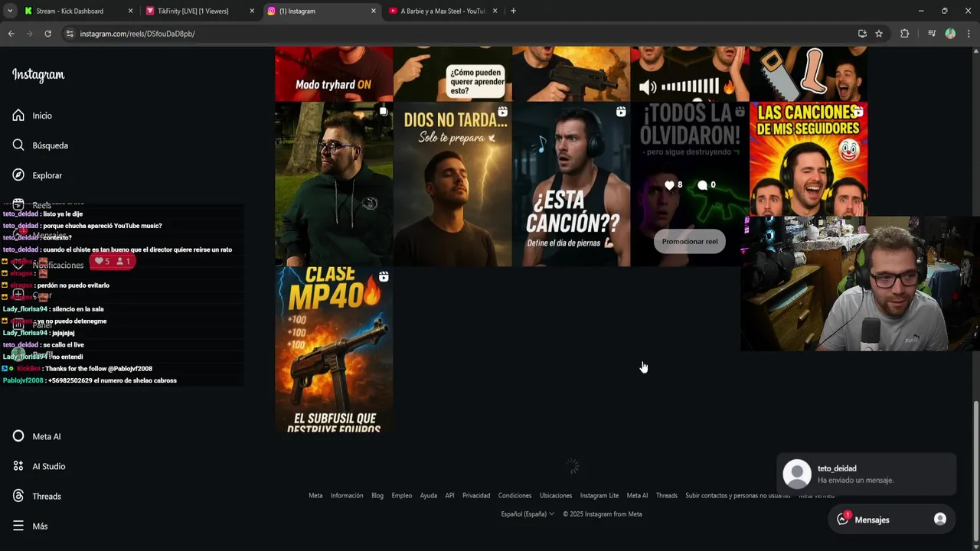The height and width of the screenshot is (551, 980).
Task: Open the Blog footer link
Action: (x=377, y=496)
